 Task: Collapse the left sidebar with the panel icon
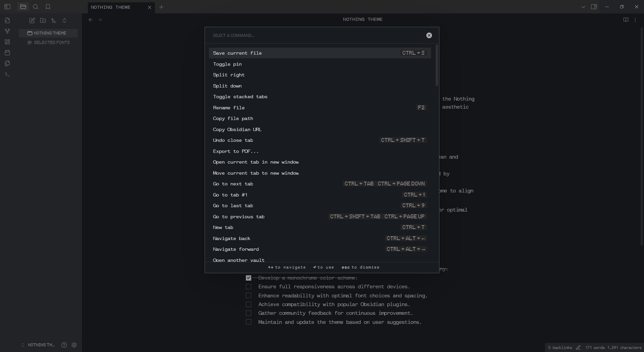7,7
